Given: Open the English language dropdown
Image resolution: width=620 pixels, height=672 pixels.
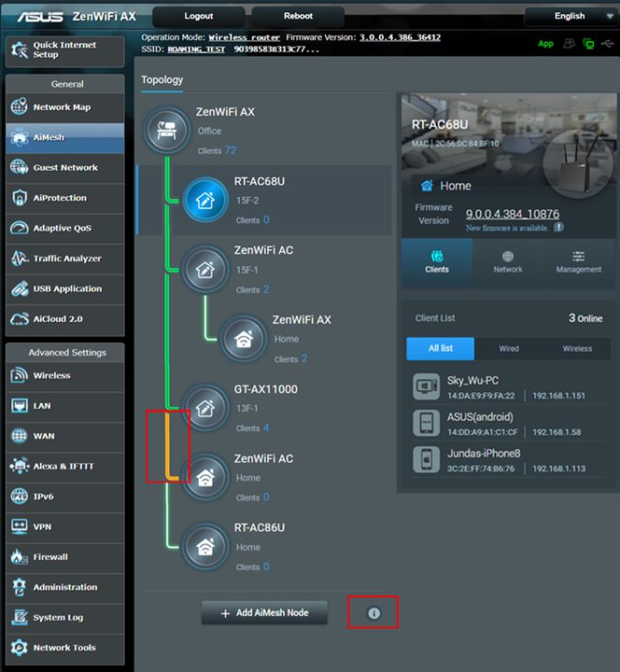Looking at the screenshot, I should point(571,16).
